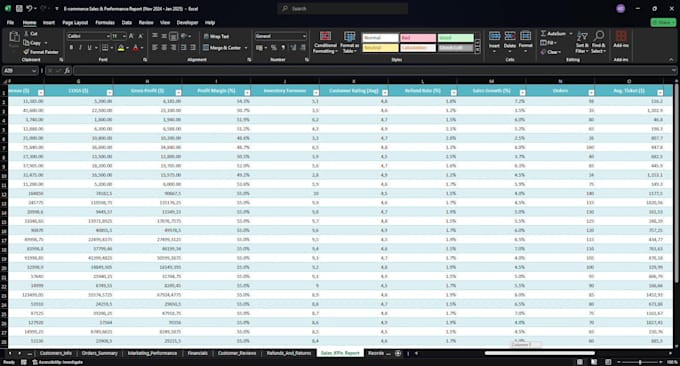Click Decrease Font Size icon
The image size is (680, 366).
141,36
